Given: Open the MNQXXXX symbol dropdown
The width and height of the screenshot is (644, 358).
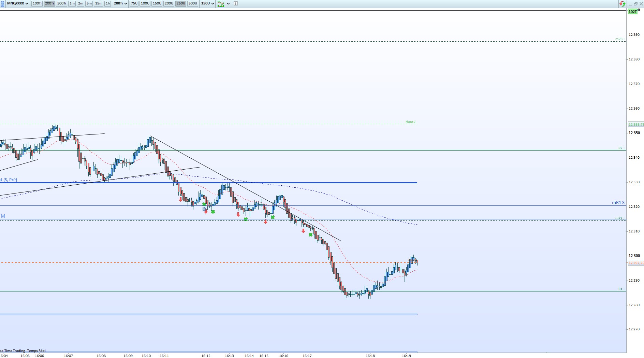Looking at the screenshot, I should [x=17, y=3].
